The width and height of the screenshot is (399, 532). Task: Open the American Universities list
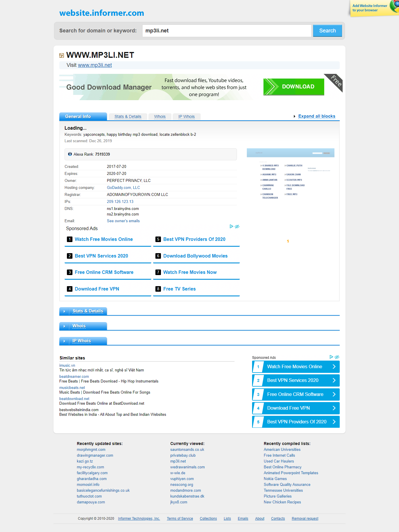point(282,450)
